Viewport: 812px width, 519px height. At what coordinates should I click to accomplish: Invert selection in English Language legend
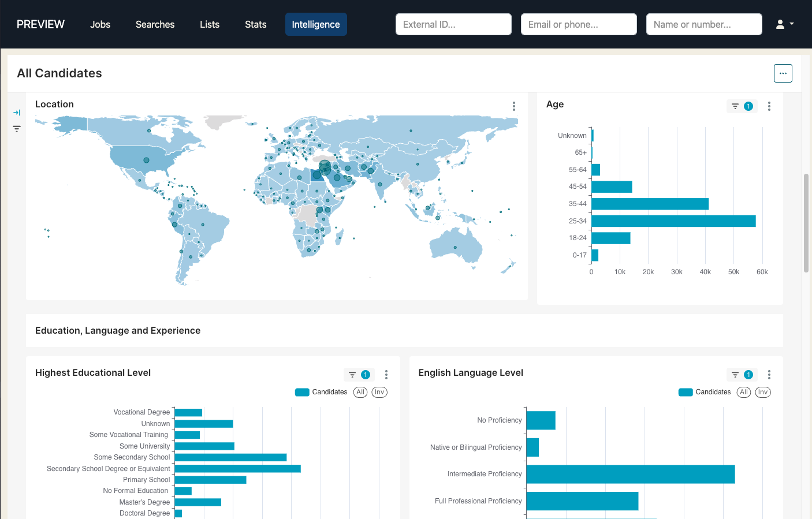(762, 392)
